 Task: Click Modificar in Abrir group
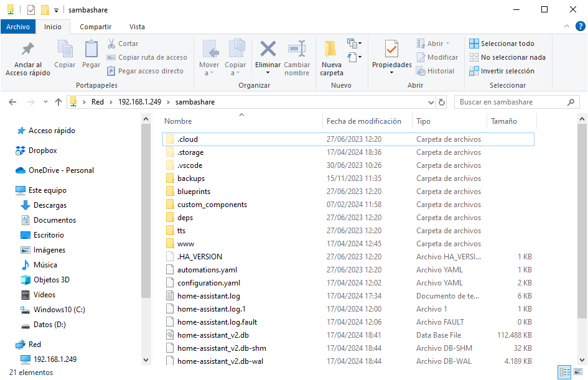437,57
